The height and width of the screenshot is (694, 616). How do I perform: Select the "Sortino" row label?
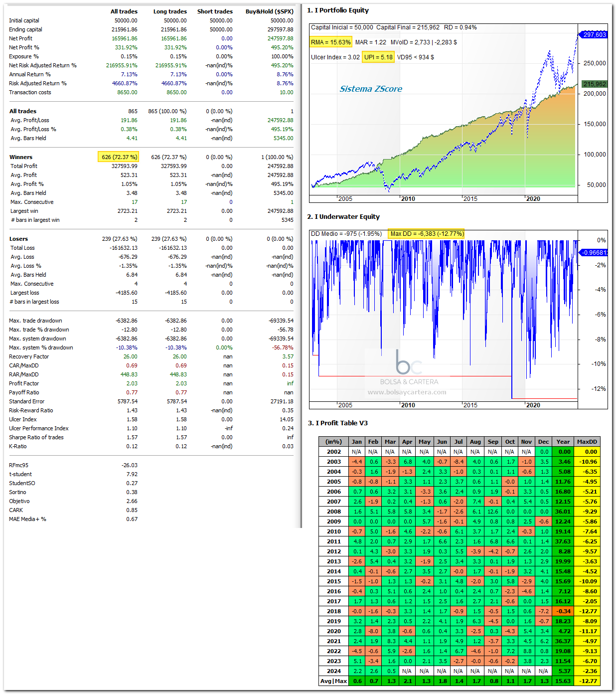pos(17,492)
